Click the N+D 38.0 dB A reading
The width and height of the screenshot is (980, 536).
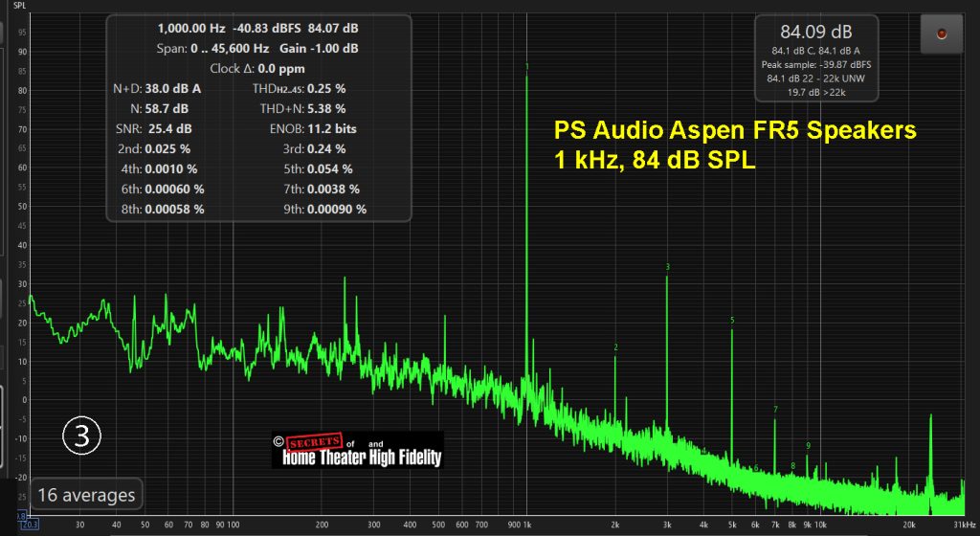(157, 88)
